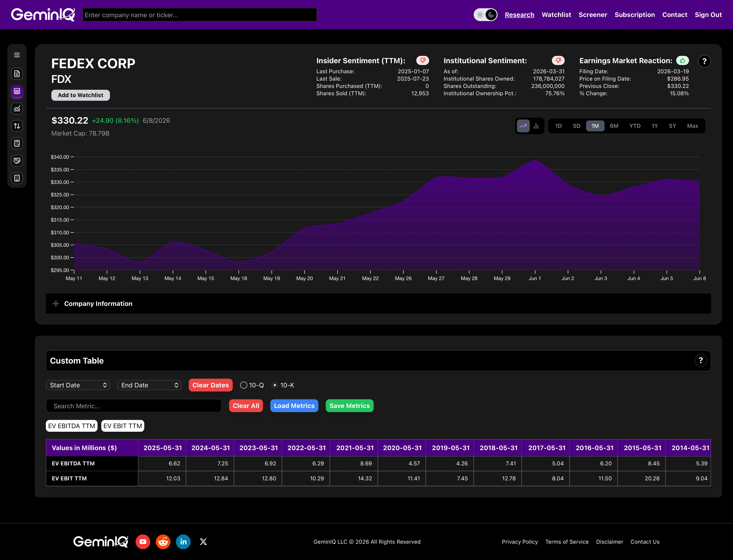Select the 1Y chart range
Image resolution: width=733 pixels, height=560 pixels.
tap(655, 126)
